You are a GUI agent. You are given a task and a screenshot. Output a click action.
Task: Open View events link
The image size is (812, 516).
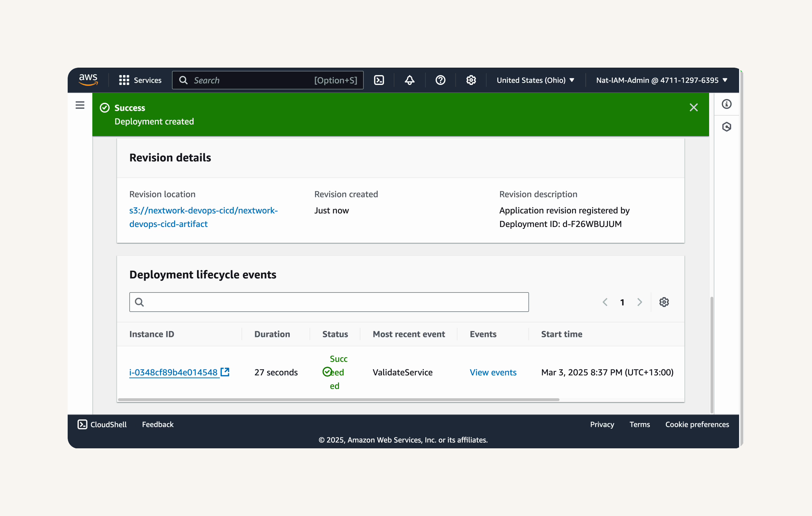click(493, 372)
